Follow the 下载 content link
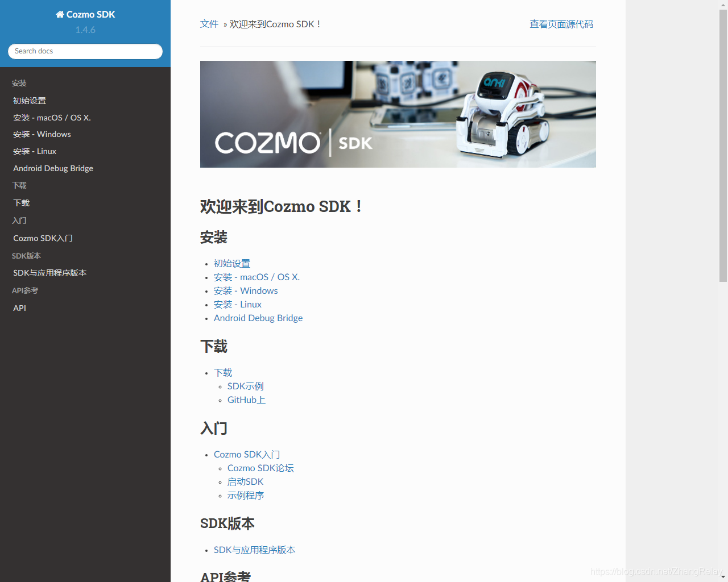The width and height of the screenshot is (728, 582). pyautogui.click(x=223, y=372)
